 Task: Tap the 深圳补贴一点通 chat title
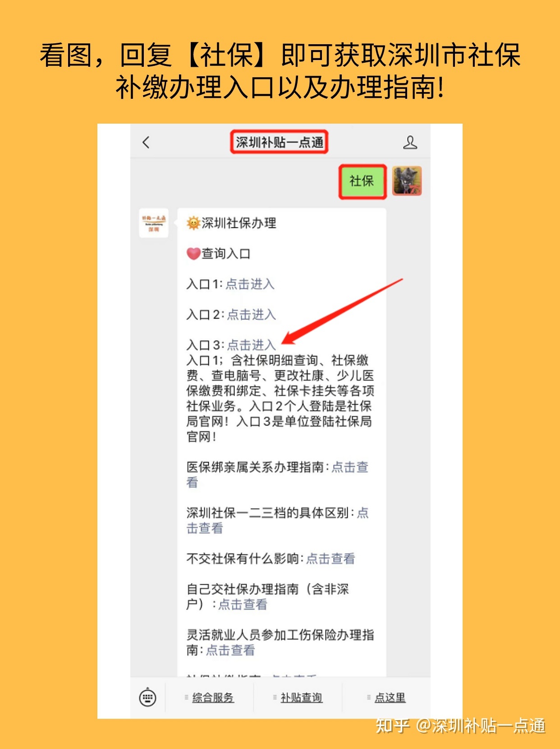coord(279,143)
